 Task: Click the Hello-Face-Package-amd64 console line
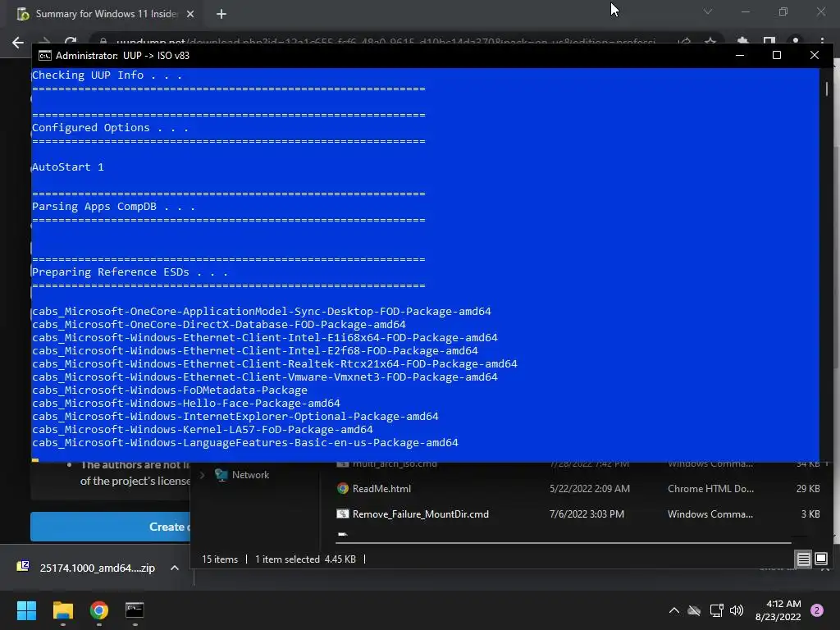[186, 404]
